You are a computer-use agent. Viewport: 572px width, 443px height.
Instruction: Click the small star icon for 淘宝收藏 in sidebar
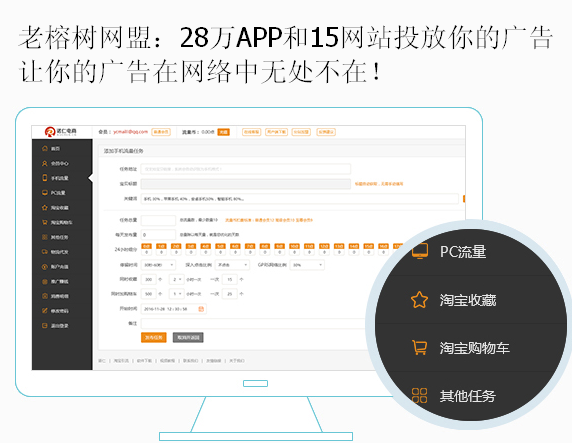45,207
